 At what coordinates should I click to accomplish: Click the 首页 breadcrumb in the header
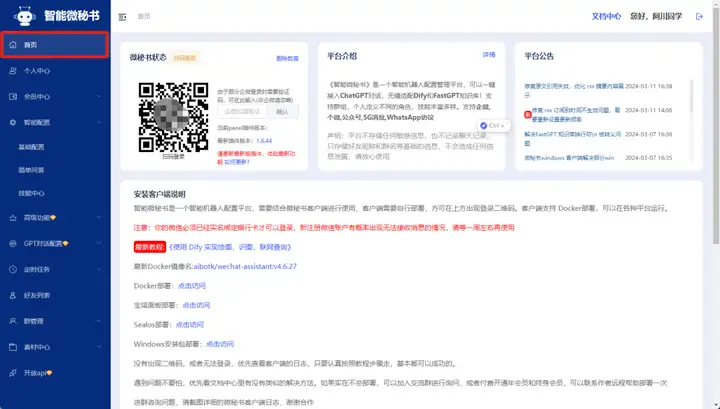(x=144, y=17)
